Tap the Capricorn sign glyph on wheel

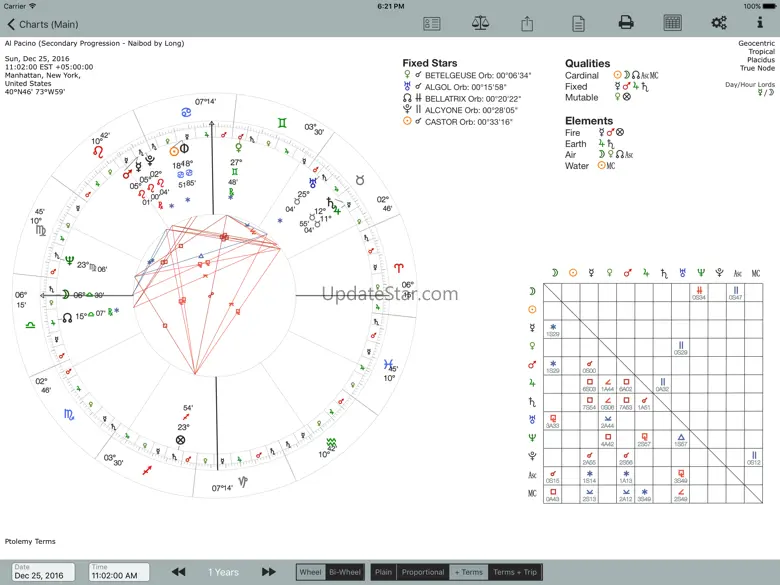(243, 482)
